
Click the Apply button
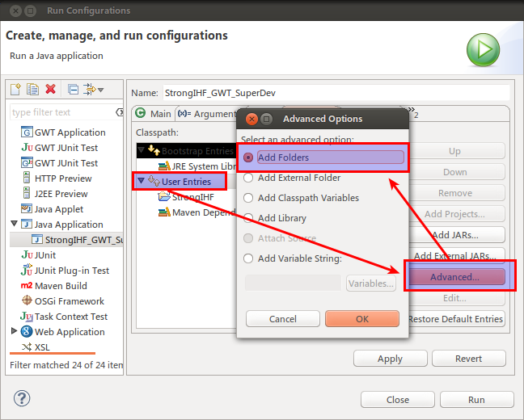pos(390,359)
